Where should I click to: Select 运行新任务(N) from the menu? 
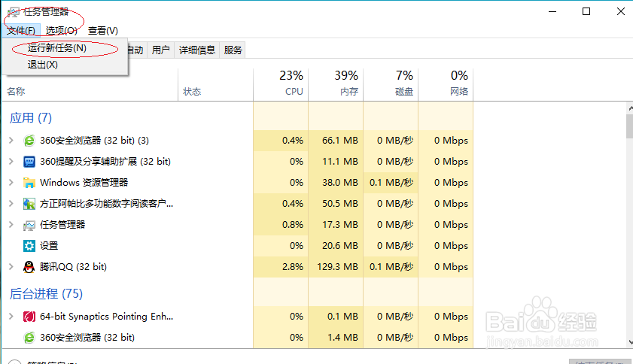pyautogui.click(x=57, y=48)
